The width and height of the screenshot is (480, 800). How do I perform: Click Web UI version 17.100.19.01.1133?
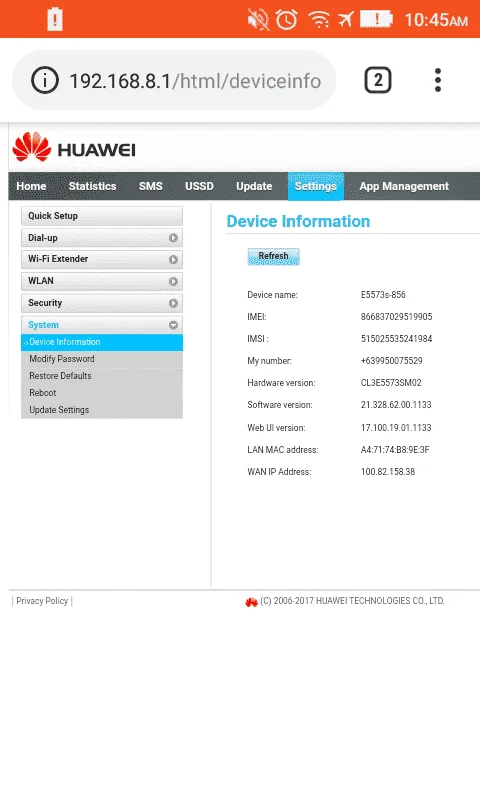point(396,428)
